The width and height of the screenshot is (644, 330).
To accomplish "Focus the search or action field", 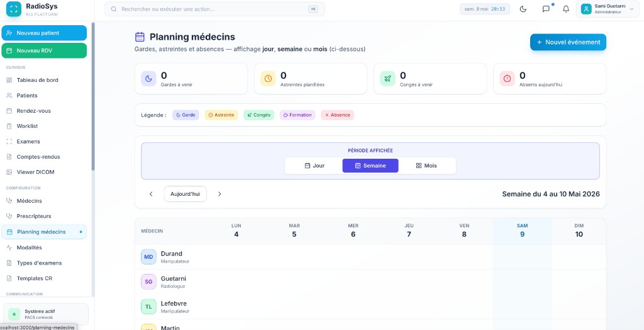I will tap(214, 9).
